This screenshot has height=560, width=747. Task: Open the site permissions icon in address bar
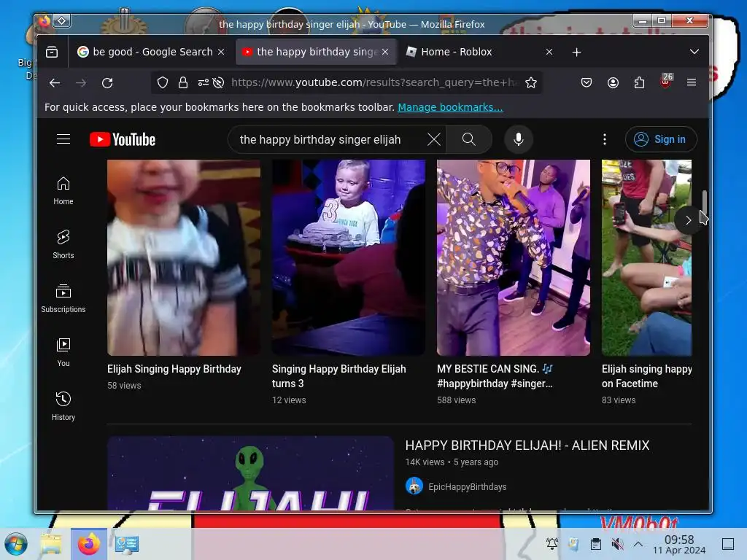point(204,83)
